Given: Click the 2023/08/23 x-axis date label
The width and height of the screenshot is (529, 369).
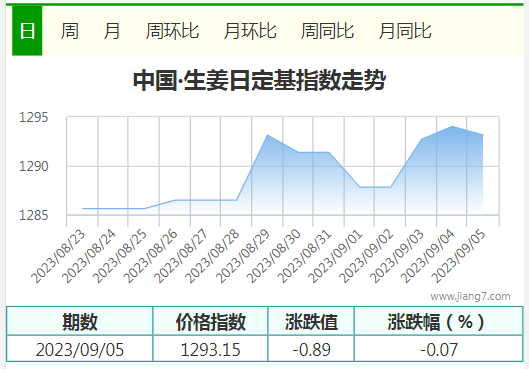Looking at the screenshot, I should click(x=58, y=256).
